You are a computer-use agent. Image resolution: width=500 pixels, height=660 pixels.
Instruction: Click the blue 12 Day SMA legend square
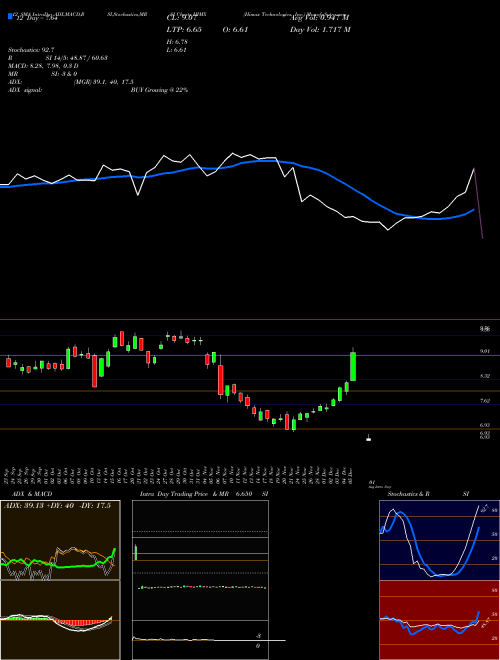click(x=10, y=17)
